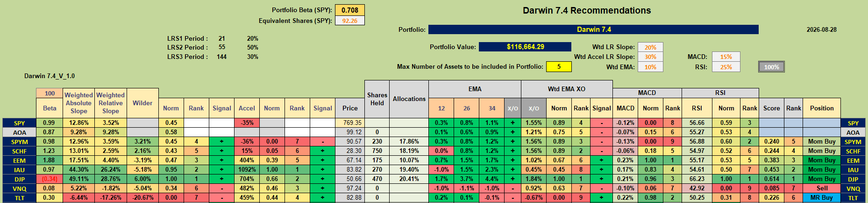Select the Darwin 7.4 portfolio name bar
This screenshot has height=203, width=868.
click(x=593, y=29)
